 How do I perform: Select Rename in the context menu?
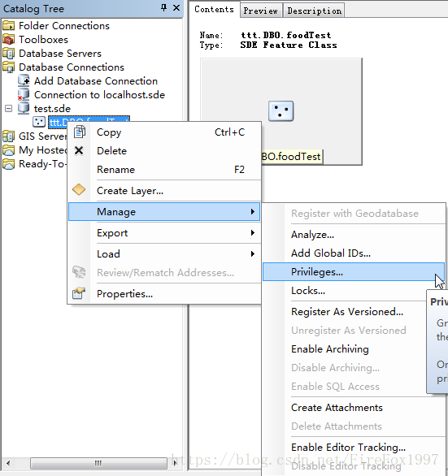click(x=164, y=170)
